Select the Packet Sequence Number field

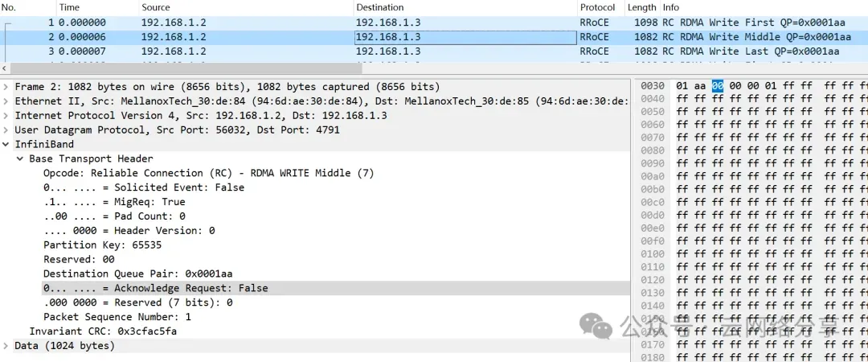(x=117, y=317)
